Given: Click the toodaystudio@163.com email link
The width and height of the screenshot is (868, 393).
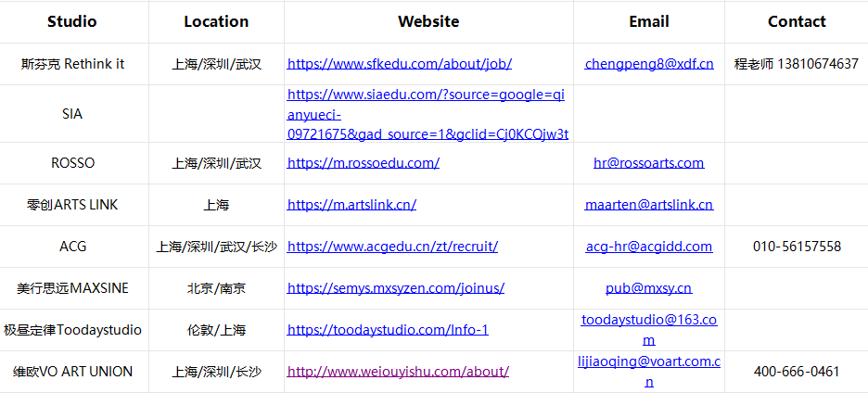Looking at the screenshot, I should (649, 330).
